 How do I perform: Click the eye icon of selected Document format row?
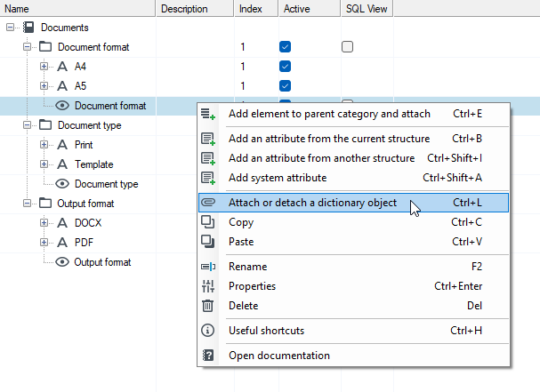pyautogui.click(x=62, y=106)
